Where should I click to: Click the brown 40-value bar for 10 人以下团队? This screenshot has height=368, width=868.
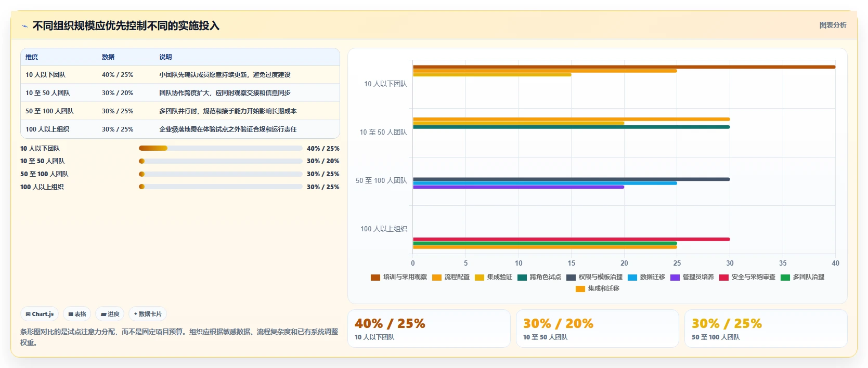(624, 67)
